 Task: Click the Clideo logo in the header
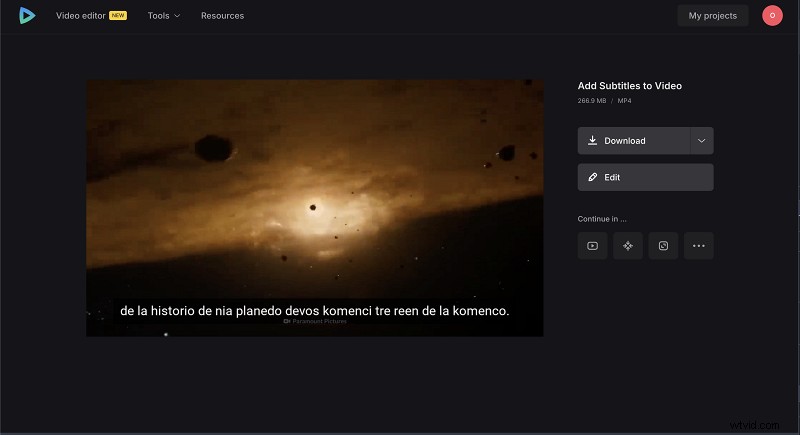(x=27, y=16)
